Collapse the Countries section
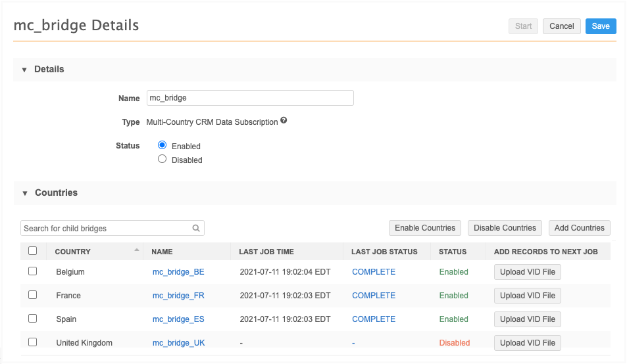 point(24,193)
